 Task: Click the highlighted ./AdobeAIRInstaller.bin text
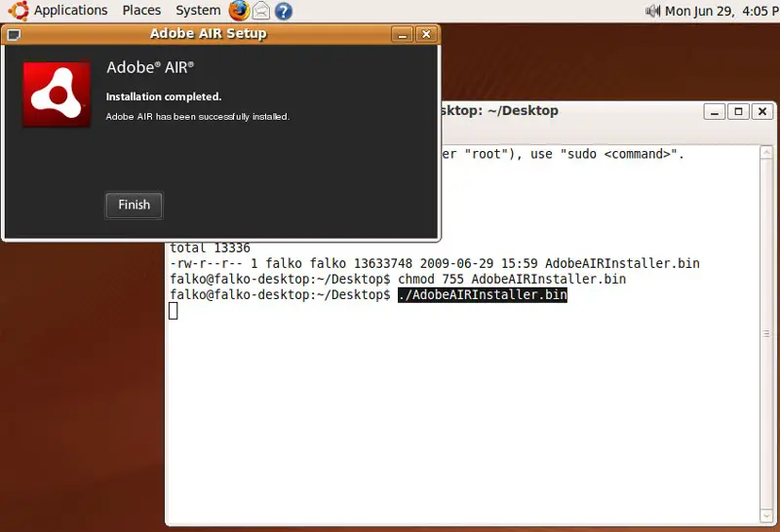click(483, 295)
